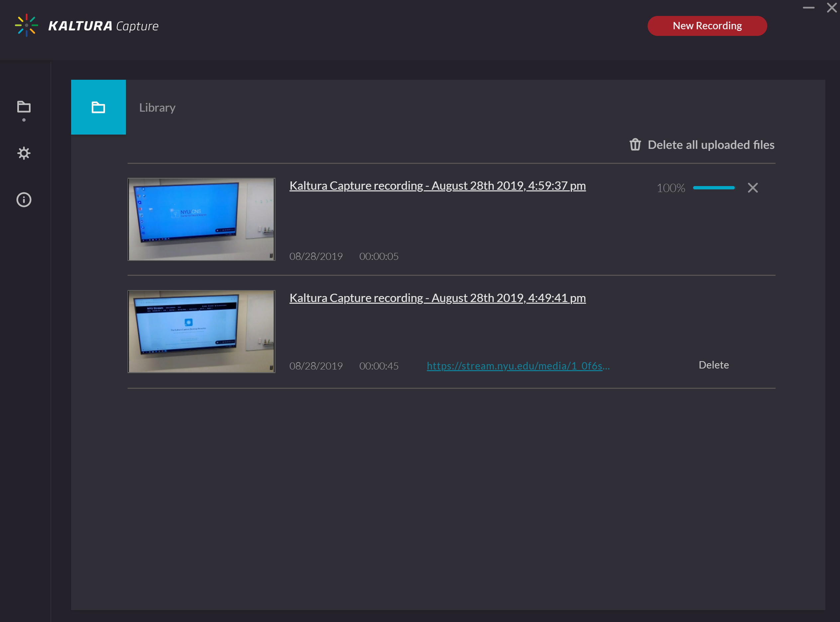This screenshot has width=840, height=622.
Task: Click the Kaltura starburst logo
Action: click(x=26, y=25)
